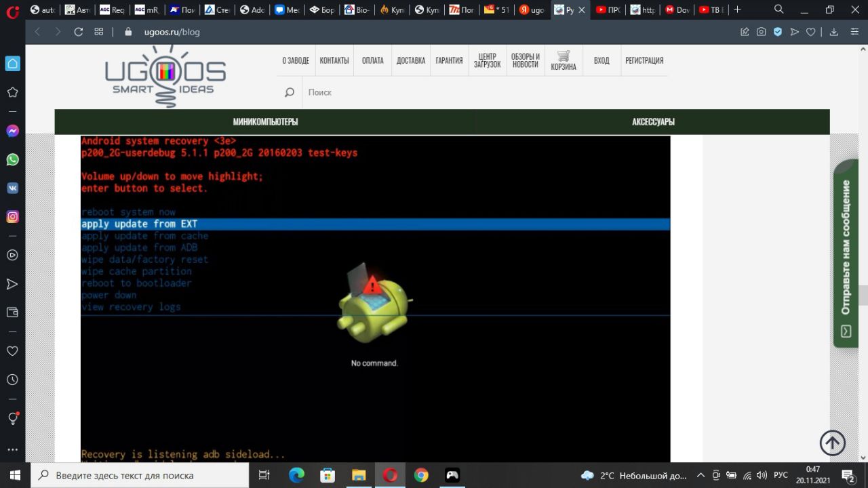The height and width of the screenshot is (488, 868).
Task: Reload the ugoos.ru page
Action: [x=78, y=32]
